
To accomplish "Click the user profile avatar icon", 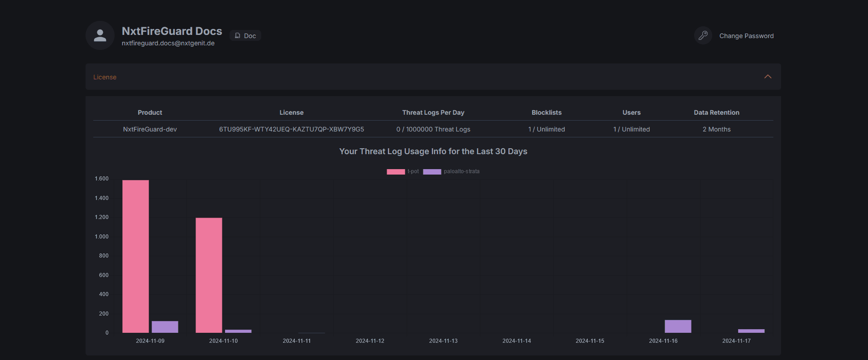I will point(100,35).
